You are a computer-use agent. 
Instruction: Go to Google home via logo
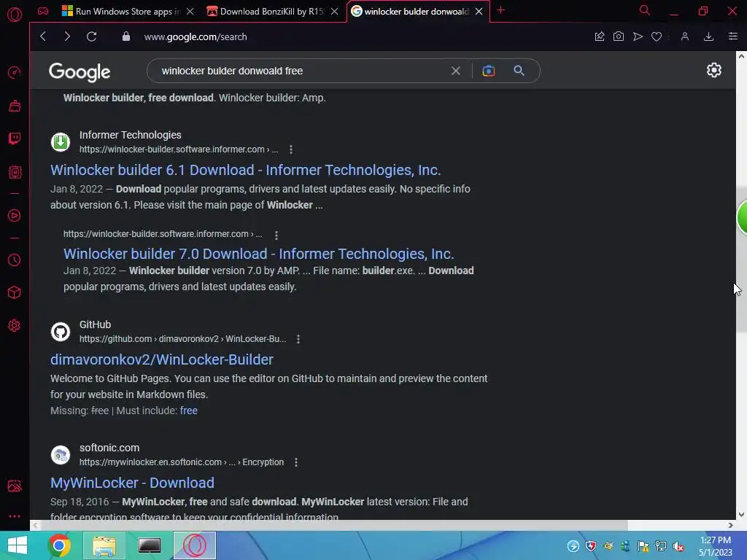coord(80,72)
